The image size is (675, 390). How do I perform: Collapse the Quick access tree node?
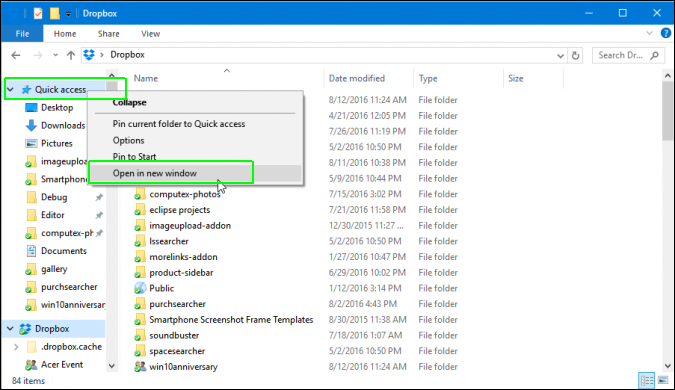11,90
